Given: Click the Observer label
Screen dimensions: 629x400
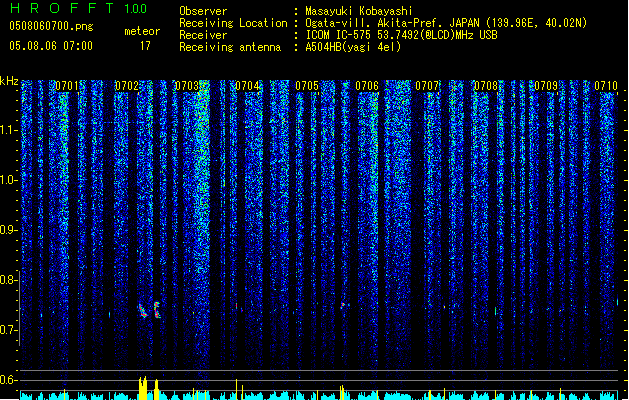Looking at the screenshot, I should point(203,11).
